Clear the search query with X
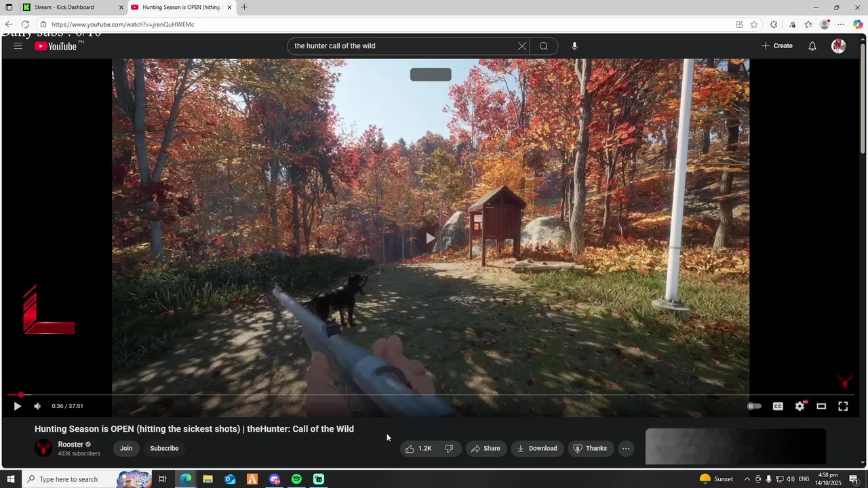This screenshot has height=488, width=868. [522, 46]
